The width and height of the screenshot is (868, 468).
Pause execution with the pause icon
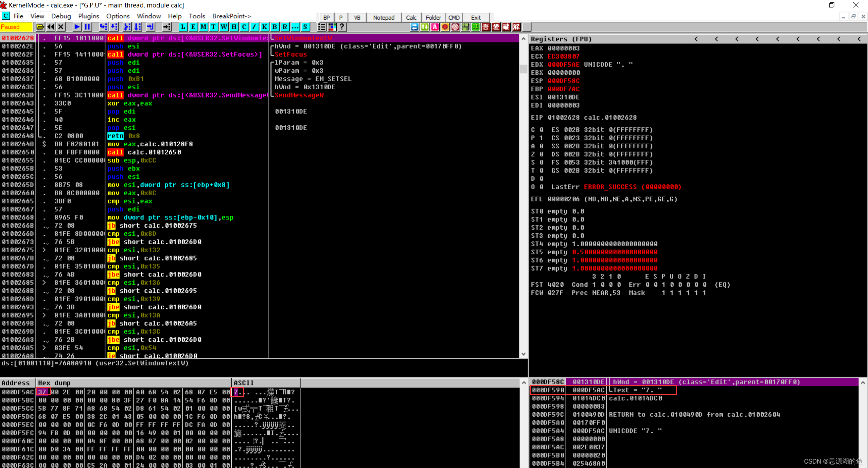[87, 27]
